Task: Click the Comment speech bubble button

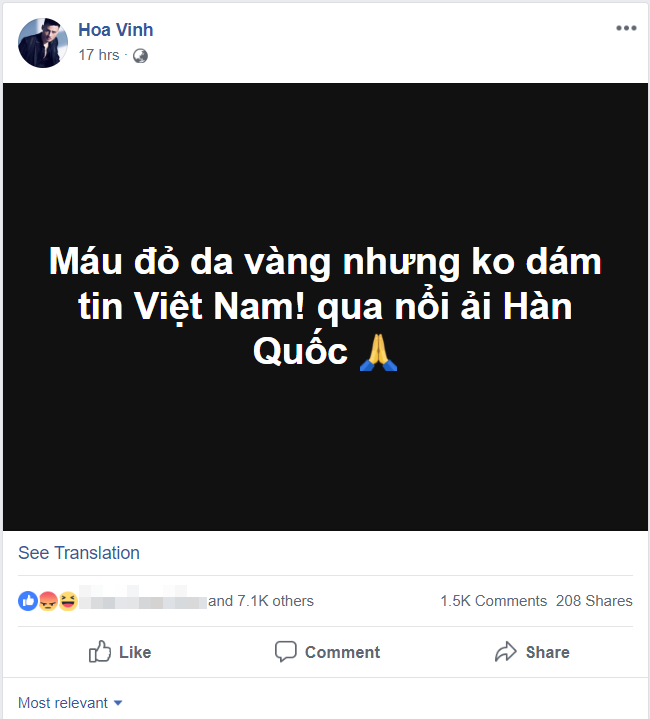Action: tap(327, 652)
